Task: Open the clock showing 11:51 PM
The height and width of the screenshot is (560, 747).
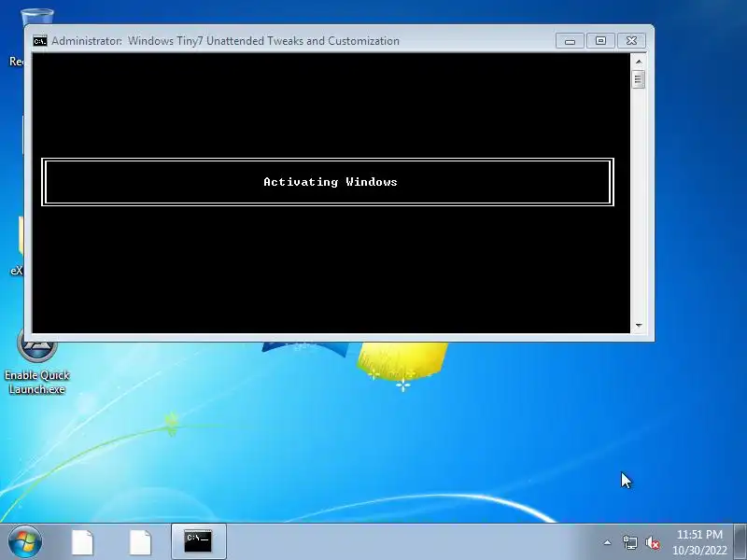Action: 699,542
